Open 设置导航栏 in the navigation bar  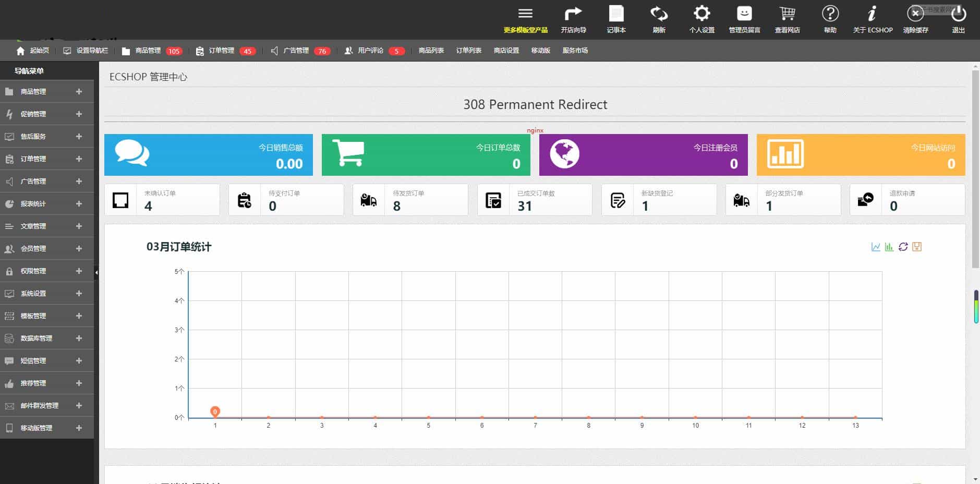86,51
